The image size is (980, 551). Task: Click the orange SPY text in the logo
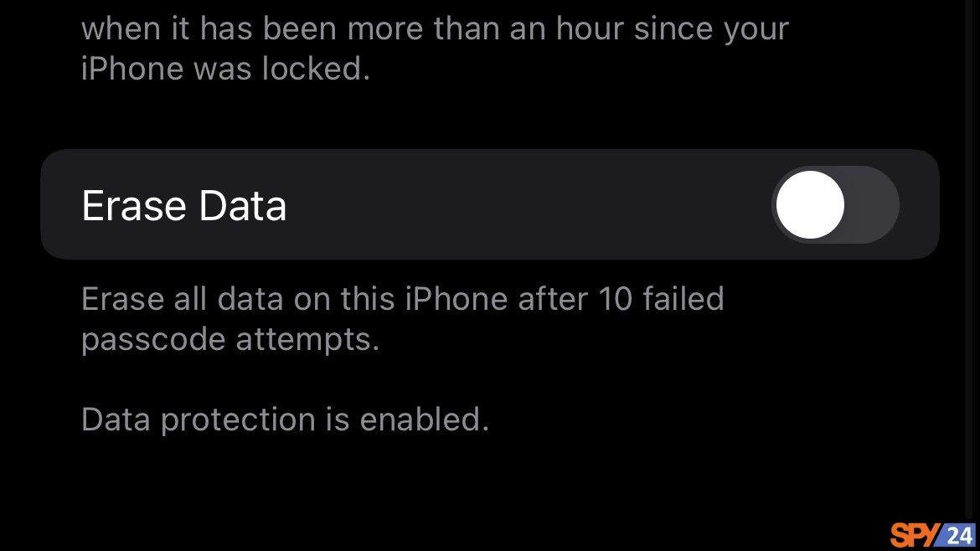[x=915, y=535]
